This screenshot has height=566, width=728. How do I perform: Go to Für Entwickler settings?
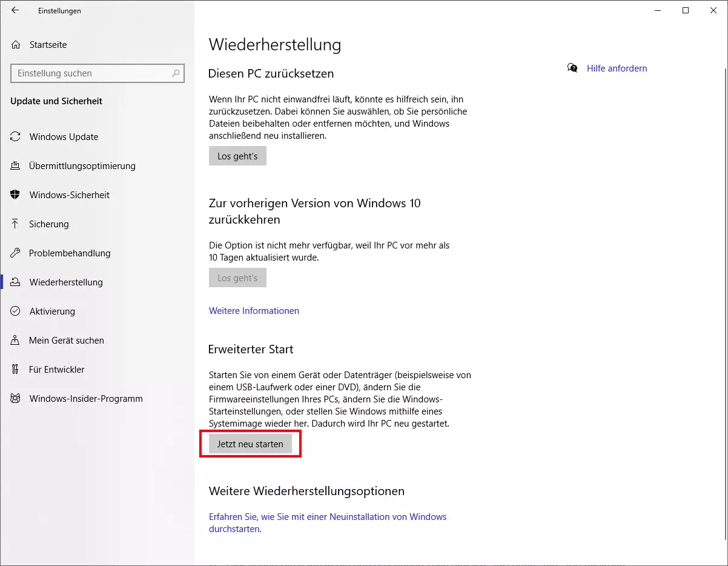(x=57, y=370)
